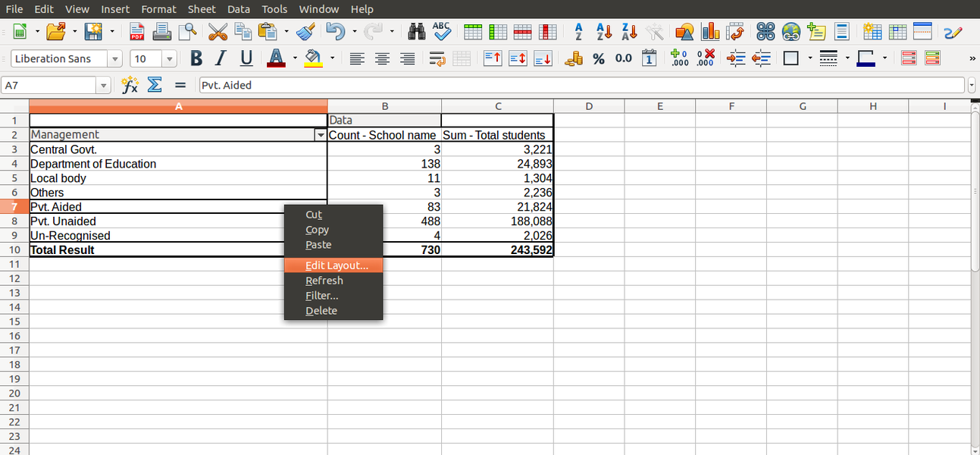Export the spreadsheet directly as PDF
The height and width of the screenshot is (455, 980).
136,32
